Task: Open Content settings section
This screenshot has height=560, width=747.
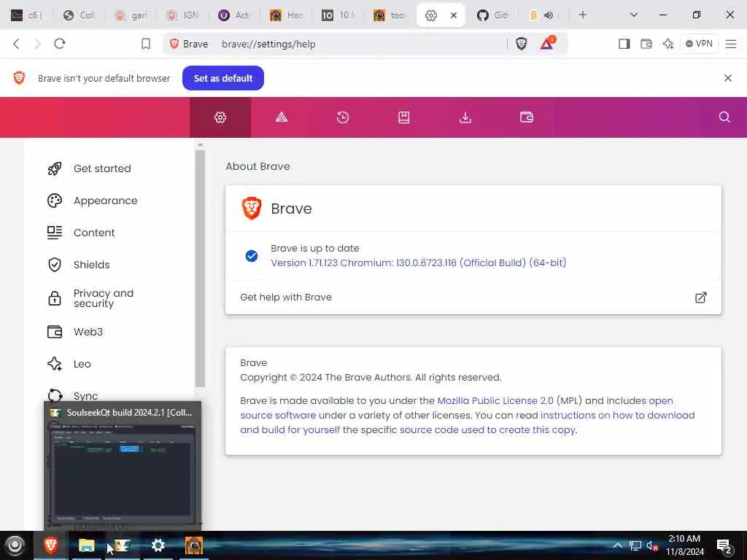Action: 94,233
